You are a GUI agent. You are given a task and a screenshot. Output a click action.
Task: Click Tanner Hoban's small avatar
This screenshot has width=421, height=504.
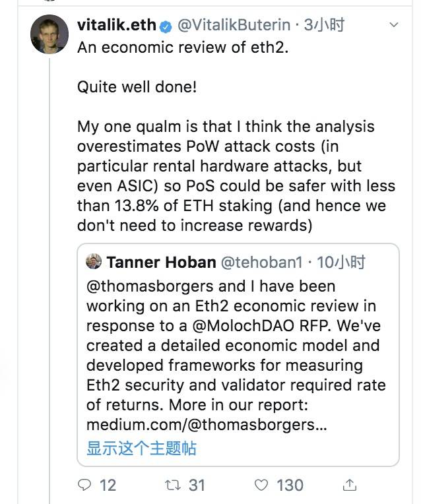coord(94,261)
